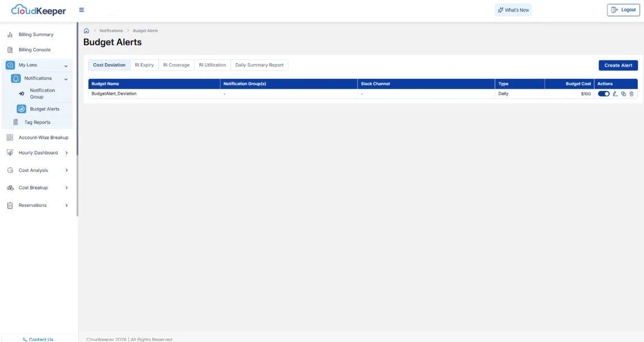Open Account-Wise Breakup page

tap(43, 137)
